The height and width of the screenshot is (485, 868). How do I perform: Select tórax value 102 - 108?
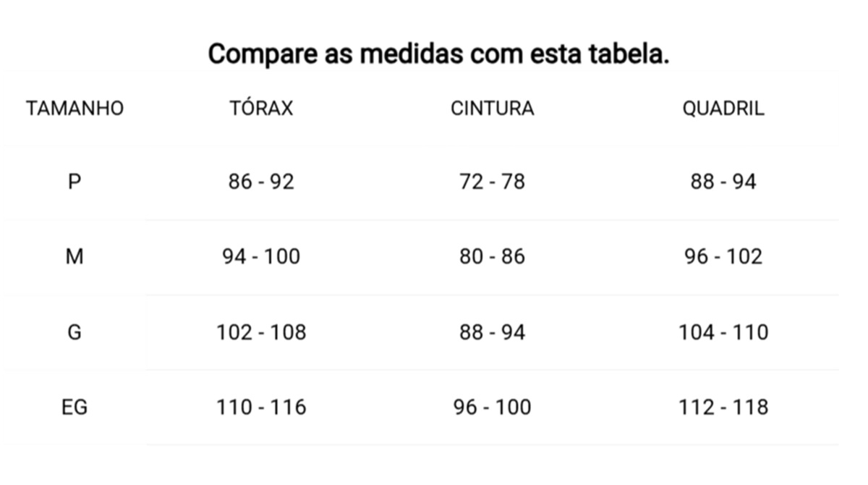(261, 332)
